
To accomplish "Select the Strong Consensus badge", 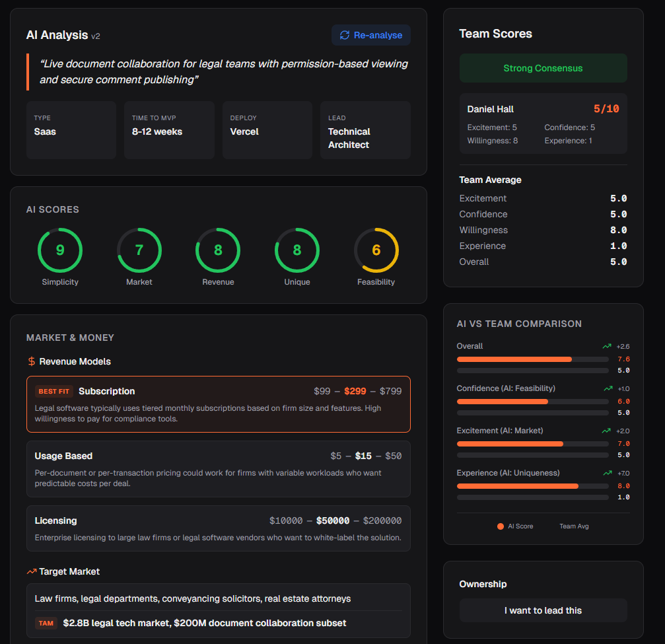I will pyautogui.click(x=543, y=67).
